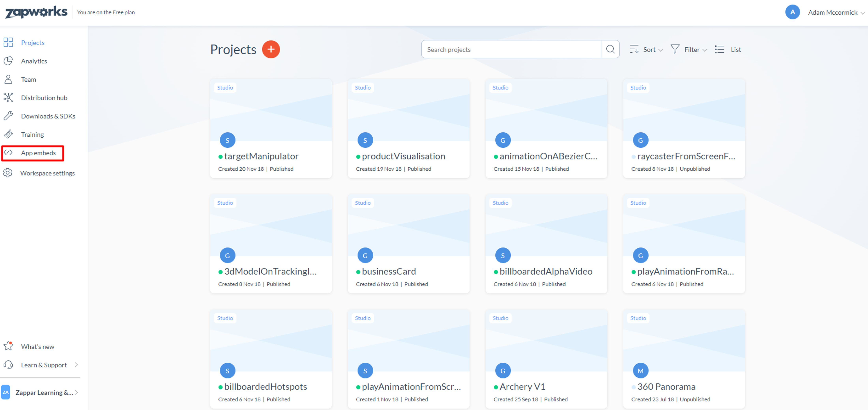Click the What's new star icon
This screenshot has height=410, width=868.
(x=8, y=346)
